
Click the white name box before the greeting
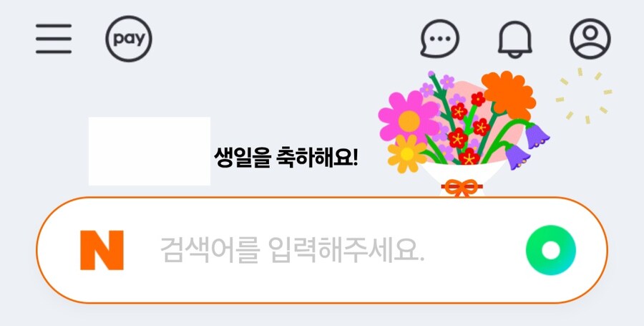pyautogui.click(x=150, y=151)
